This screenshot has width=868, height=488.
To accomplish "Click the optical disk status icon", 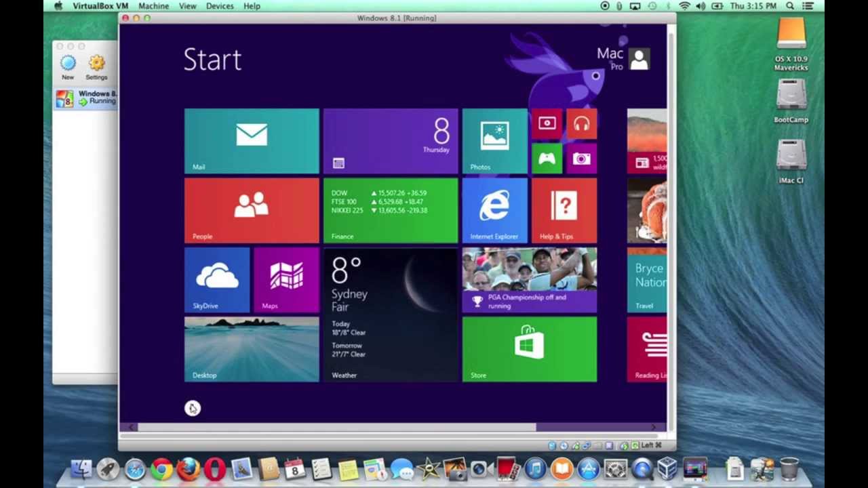I will (564, 445).
